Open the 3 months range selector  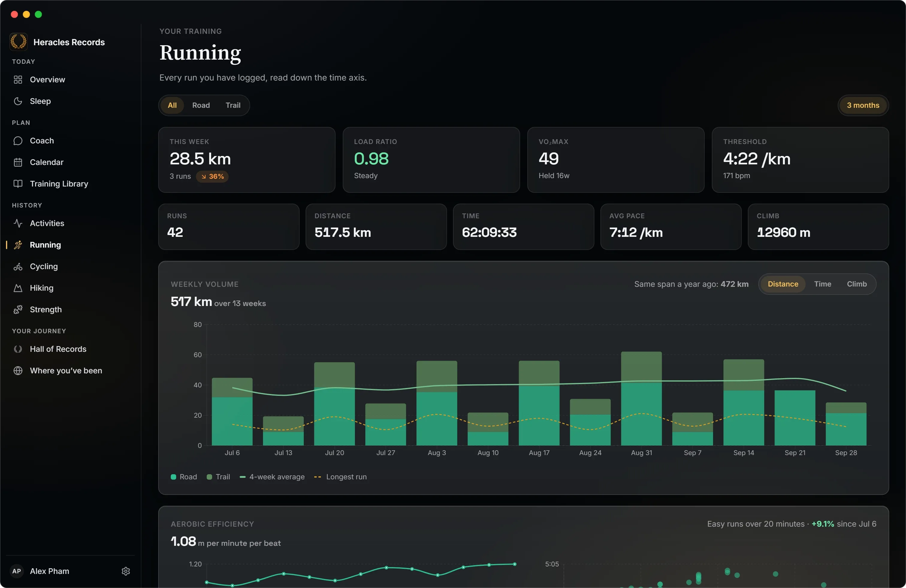(x=863, y=105)
